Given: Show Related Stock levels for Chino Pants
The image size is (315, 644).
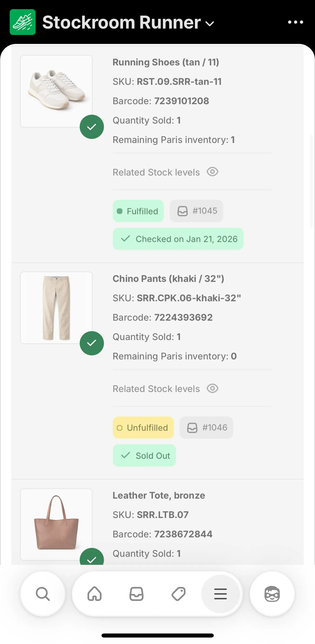Looking at the screenshot, I should click(212, 388).
